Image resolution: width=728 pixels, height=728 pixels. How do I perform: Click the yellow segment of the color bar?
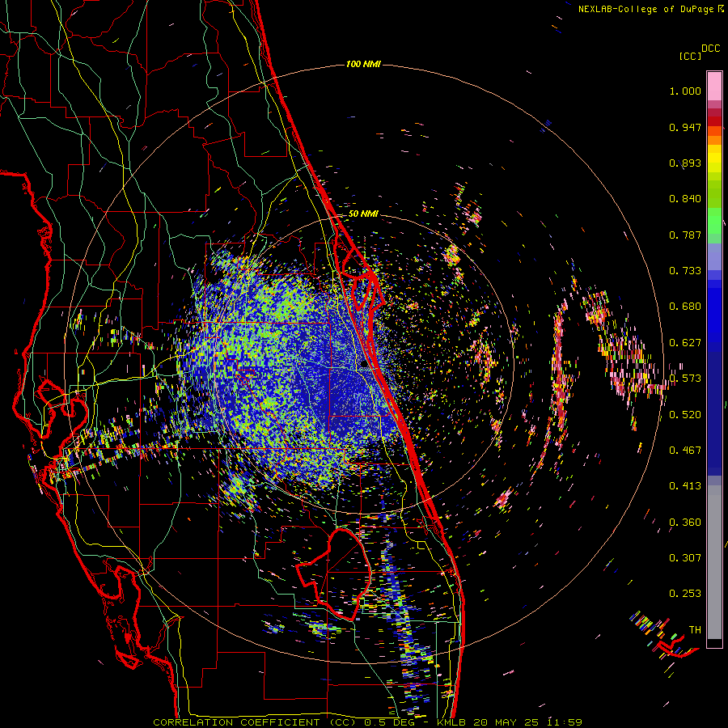(x=714, y=159)
